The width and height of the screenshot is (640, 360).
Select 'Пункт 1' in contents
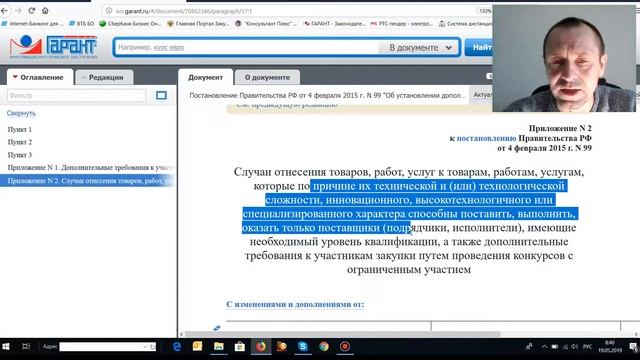pyautogui.click(x=20, y=129)
